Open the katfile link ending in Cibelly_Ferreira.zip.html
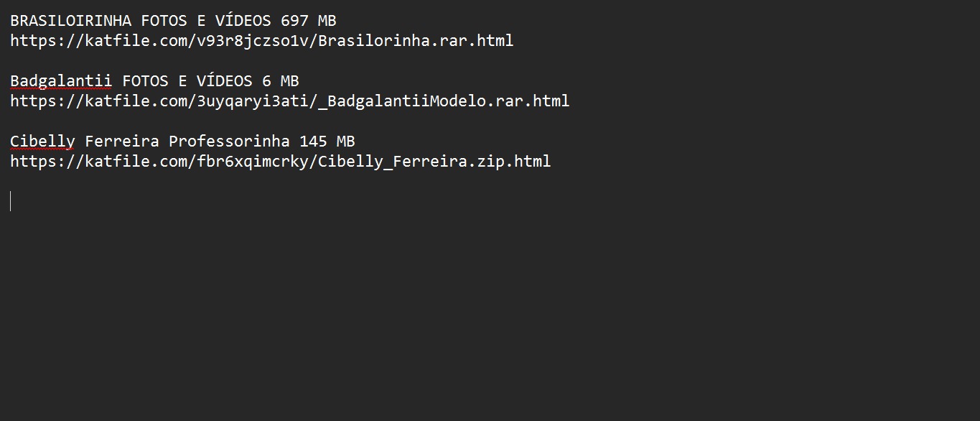 pos(281,162)
